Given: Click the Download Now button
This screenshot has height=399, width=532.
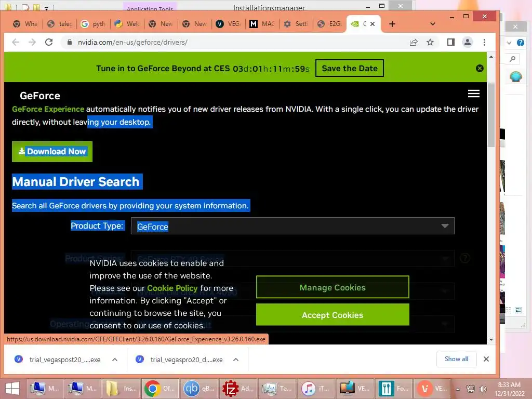Looking at the screenshot, I should coord(52,151).
